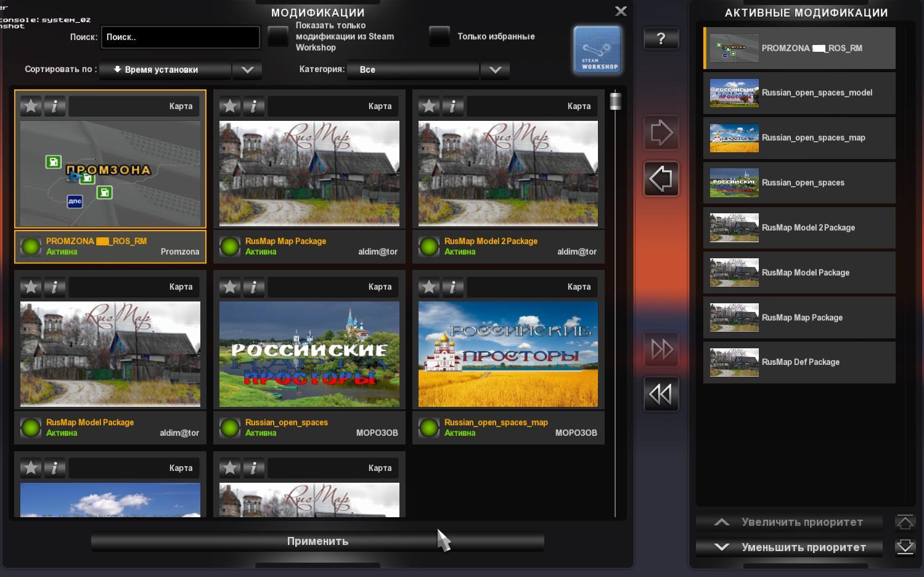Click left arrow to deactivate selected mod
This screenshot has height=577, width=924.
click(661, 179)
